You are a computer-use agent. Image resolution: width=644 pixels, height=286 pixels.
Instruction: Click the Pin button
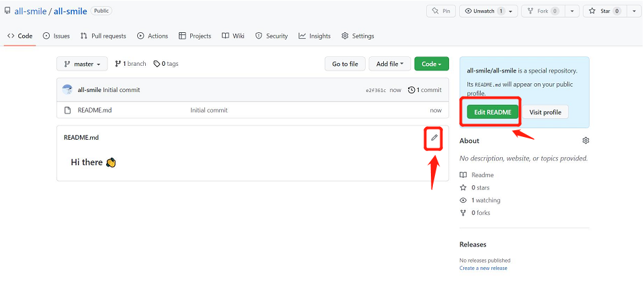coord(441,11)
